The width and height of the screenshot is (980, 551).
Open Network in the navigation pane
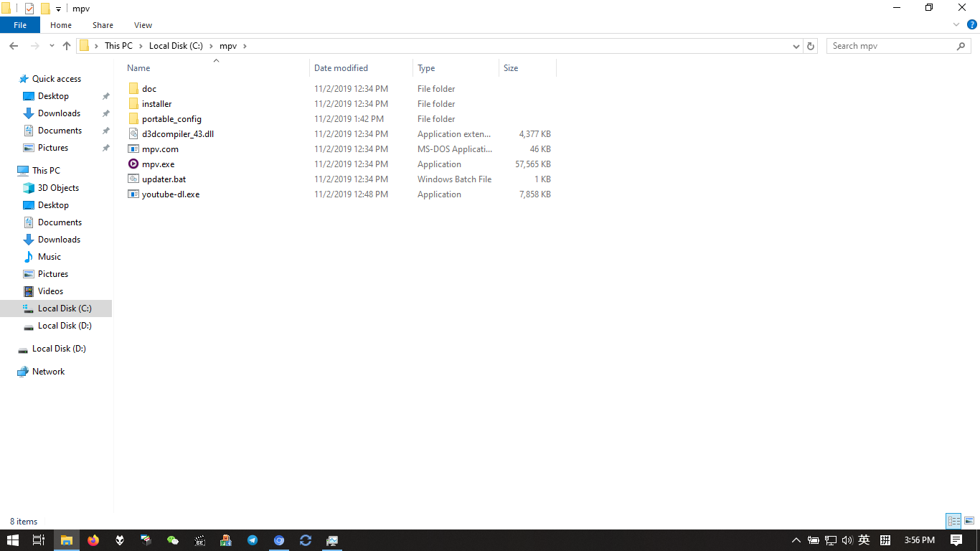[48, 372]
